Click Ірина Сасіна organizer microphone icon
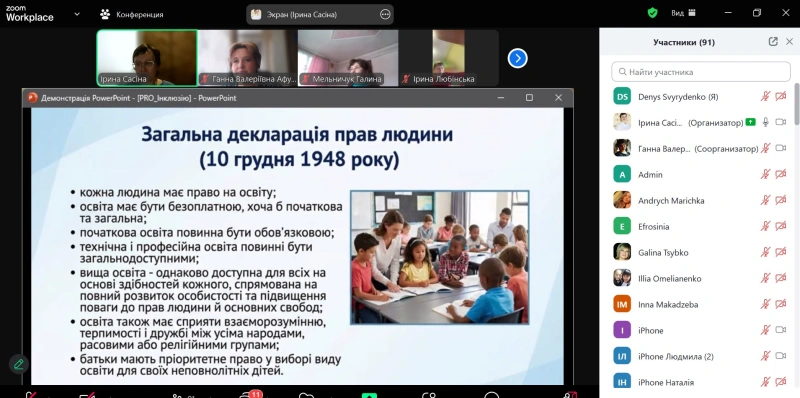The image size is (800, 398). pyautogui.click(x=765, y=122)
